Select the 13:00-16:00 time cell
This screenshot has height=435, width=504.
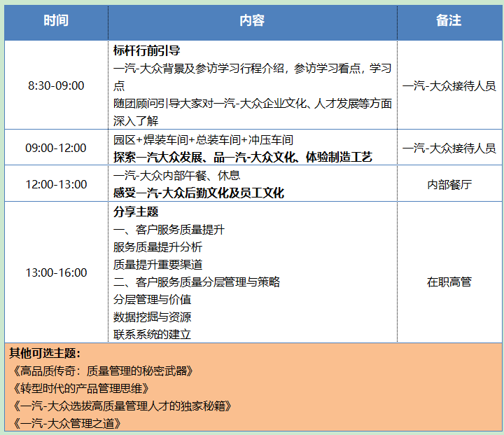pyautogui.click(x=56, y=272)
